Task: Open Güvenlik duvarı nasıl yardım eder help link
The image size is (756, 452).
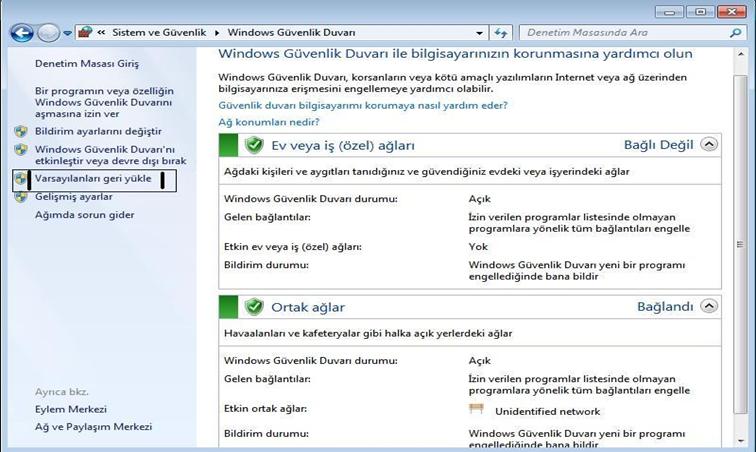Action: (x=363, y=105)
